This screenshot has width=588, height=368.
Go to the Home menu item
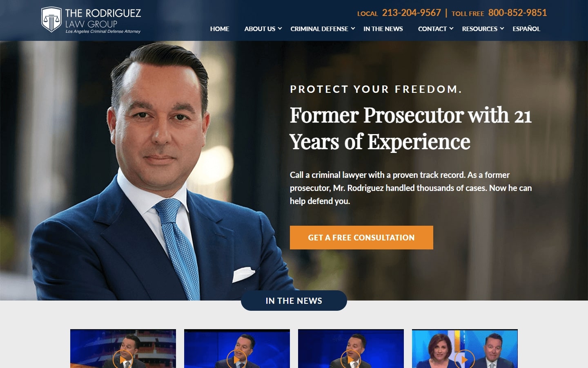[x=220, y=29]
